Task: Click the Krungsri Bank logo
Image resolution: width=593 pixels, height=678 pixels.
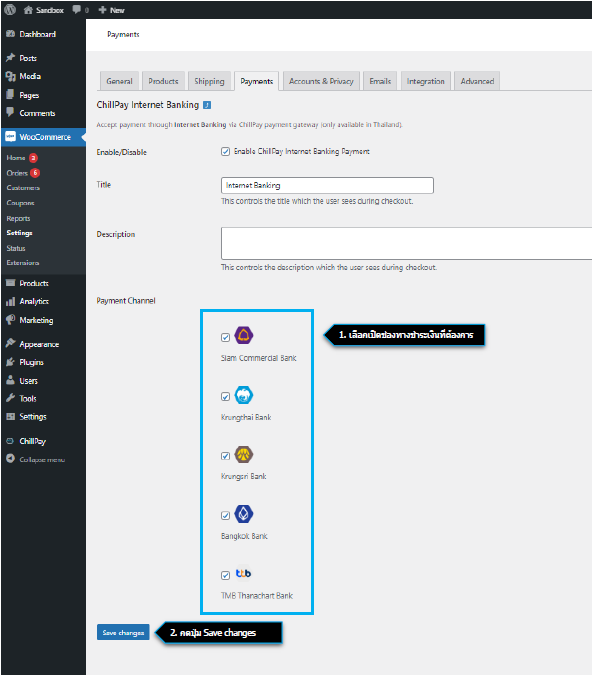Action: [244, 455]
